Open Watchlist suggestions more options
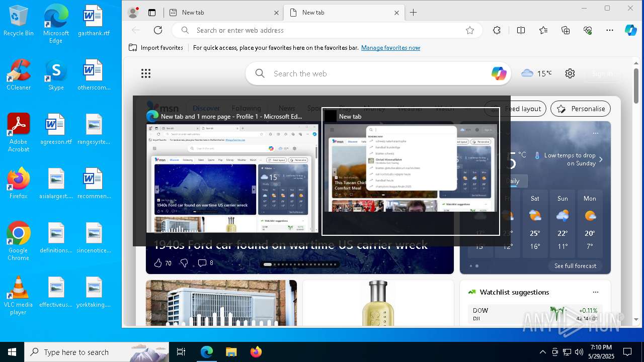Screen dimensions: 644x362 click(596, 292)
